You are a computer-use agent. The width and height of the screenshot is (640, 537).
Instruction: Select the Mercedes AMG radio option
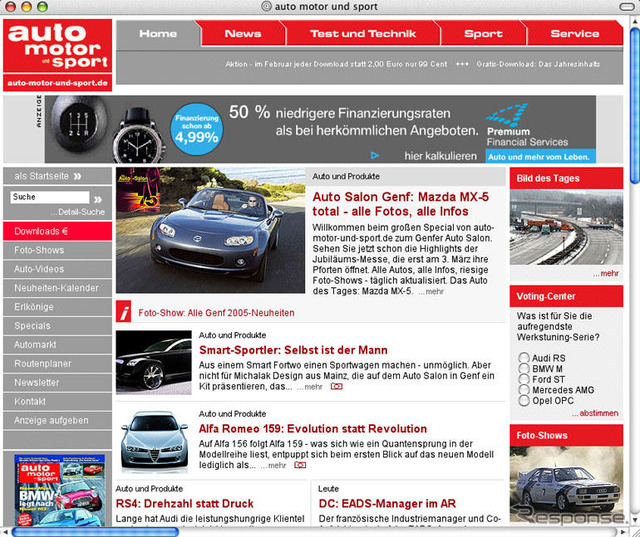tap(524, 390)
